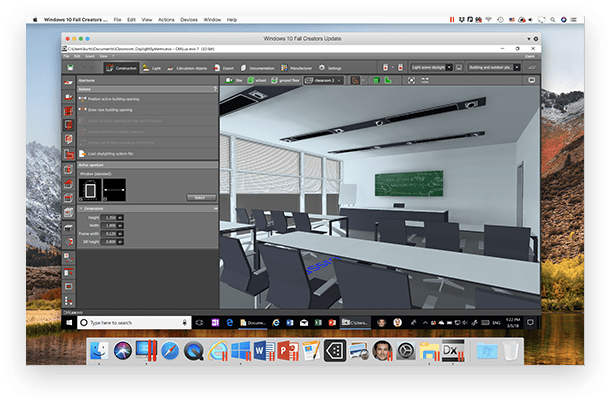Toggle the green 3D view mode
This screenshot has width=611, height=402.
[x=376, y=80]
